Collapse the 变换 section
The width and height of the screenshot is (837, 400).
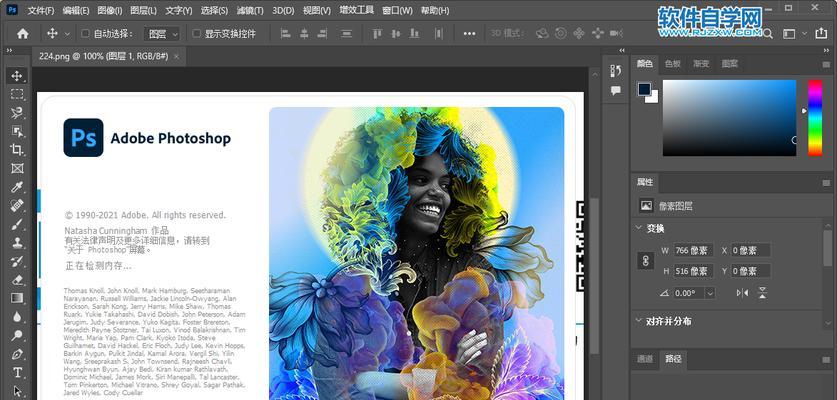[638, 228]
